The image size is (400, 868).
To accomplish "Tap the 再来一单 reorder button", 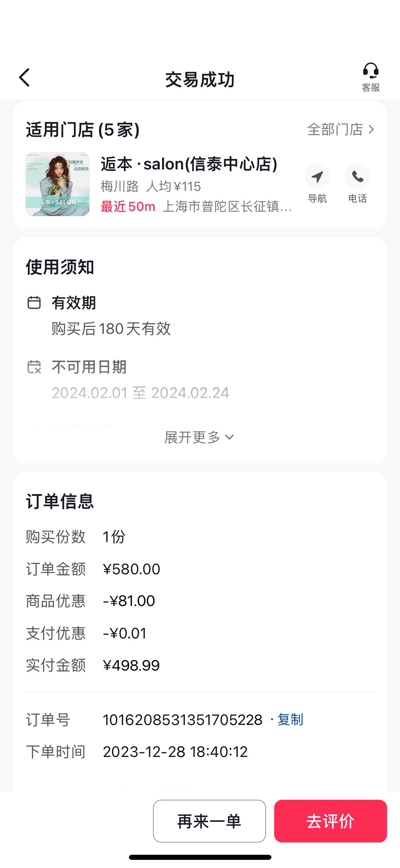I will (x=209, y=821).
